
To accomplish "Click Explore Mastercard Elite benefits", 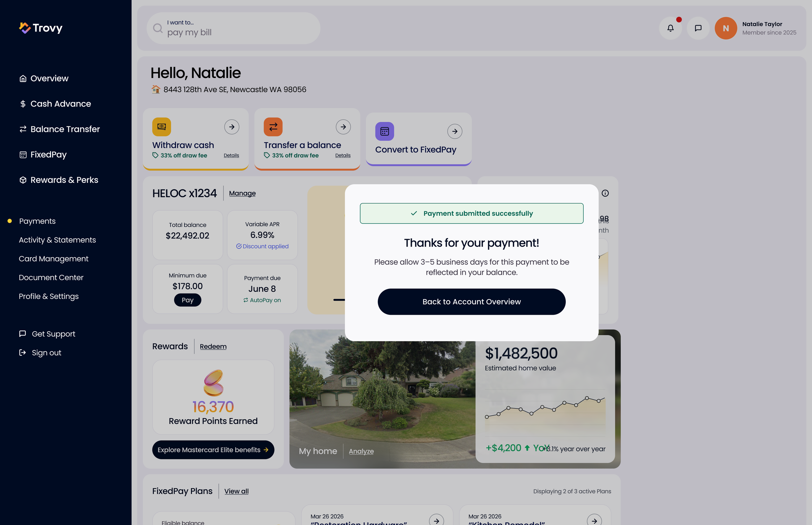I will pos(213,450).
